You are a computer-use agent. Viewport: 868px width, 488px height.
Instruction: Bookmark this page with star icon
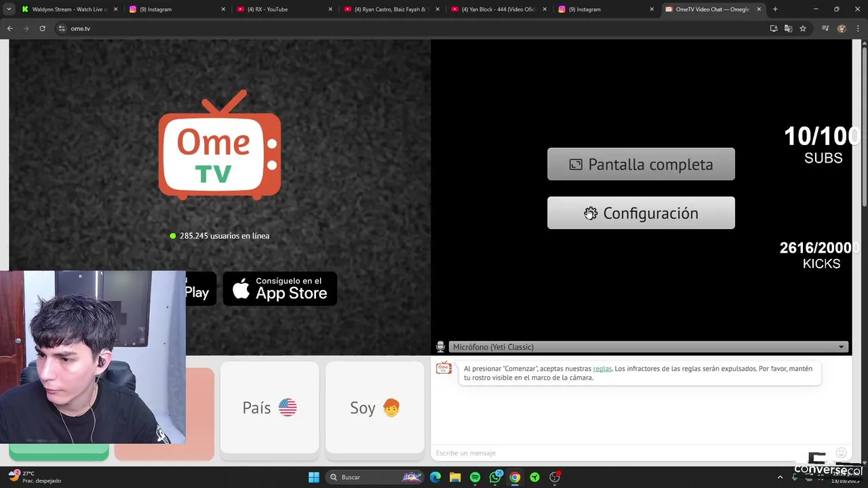click(803, 28)
